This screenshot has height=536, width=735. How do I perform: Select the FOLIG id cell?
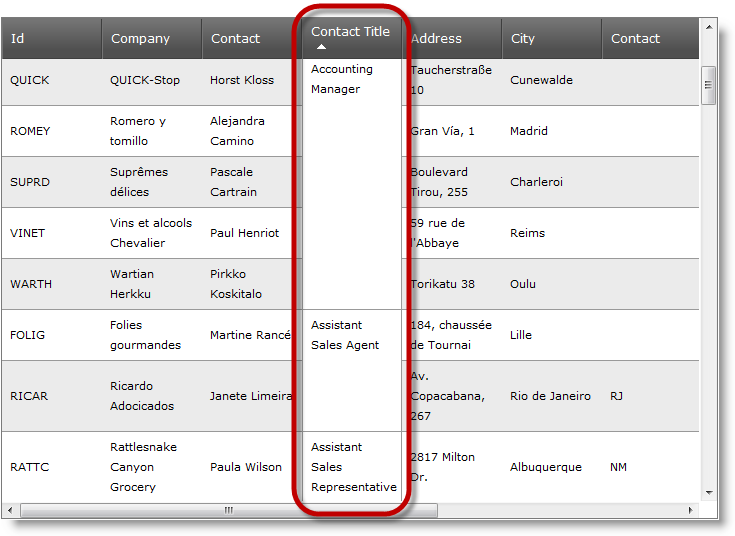pos(52,335)
